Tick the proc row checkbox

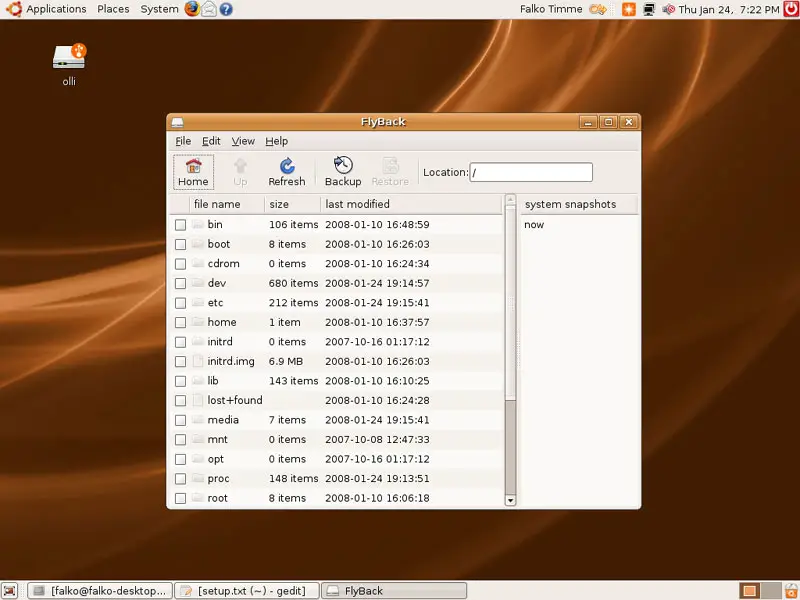(x=180, y=479)
